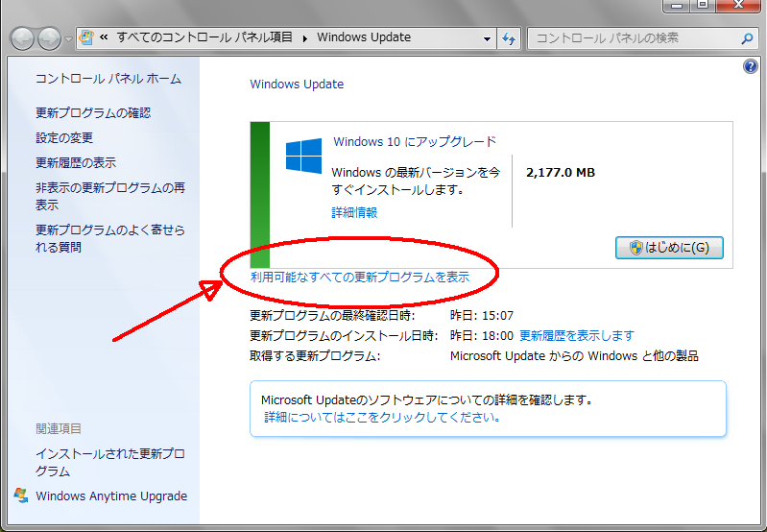Open recent pages dropdown beside navigation arrows

point(68,38)
